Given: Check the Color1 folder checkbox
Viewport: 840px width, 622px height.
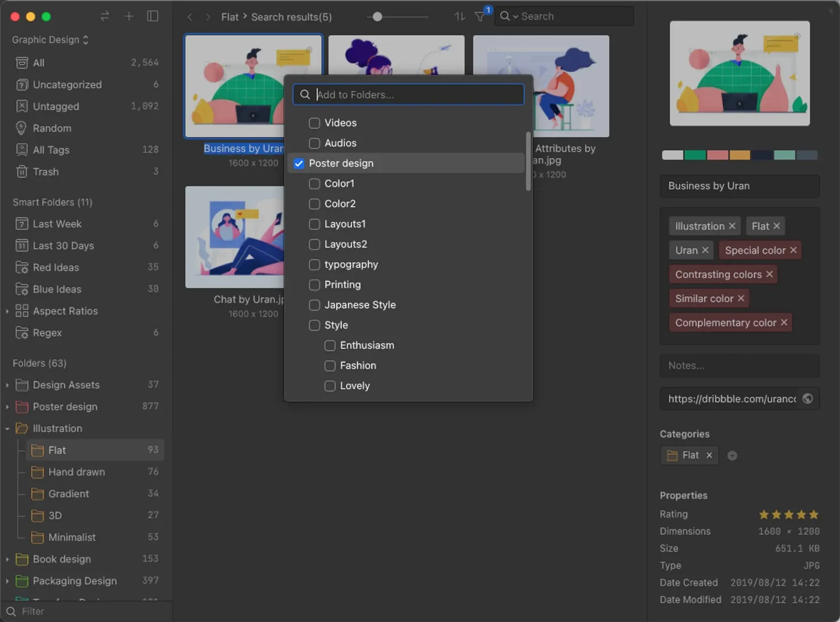Looking at the screenshot, I should pos(314,184).
